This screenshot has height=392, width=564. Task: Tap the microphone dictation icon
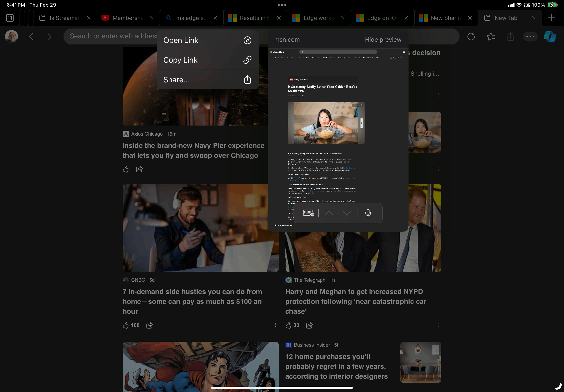click(368, 213)
